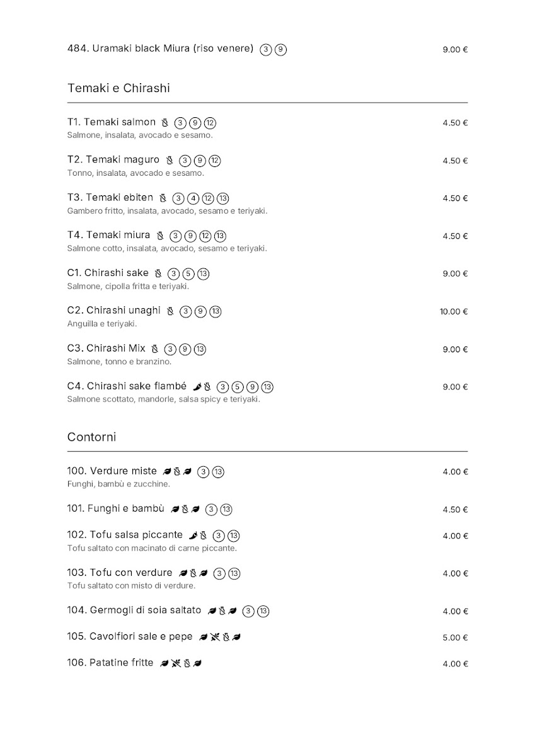
Task: Click the lactose-free icon next to Temaki salmon
Action: (165, 123)
